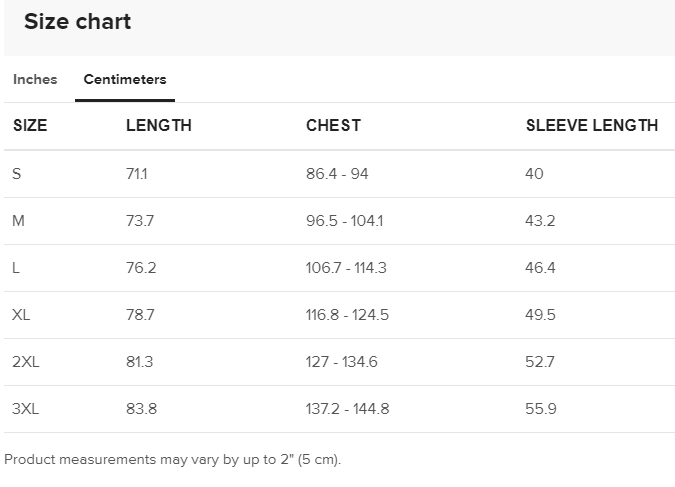The width and height of the screenshot is (675, 487).
Task: Click the 116.8 - 124.5 chest value
Action: tap(347, 315)
